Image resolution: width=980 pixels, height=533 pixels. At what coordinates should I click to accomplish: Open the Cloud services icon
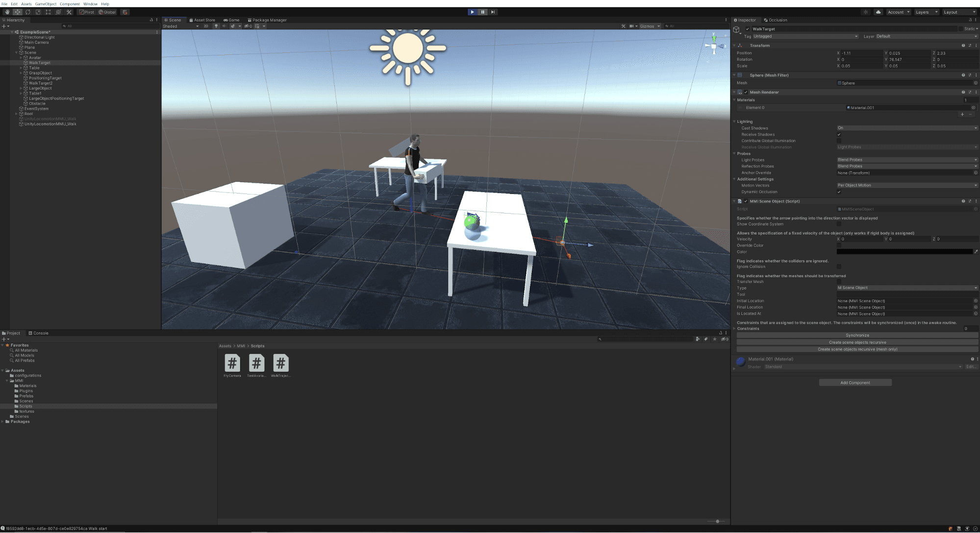pos(878,12)
